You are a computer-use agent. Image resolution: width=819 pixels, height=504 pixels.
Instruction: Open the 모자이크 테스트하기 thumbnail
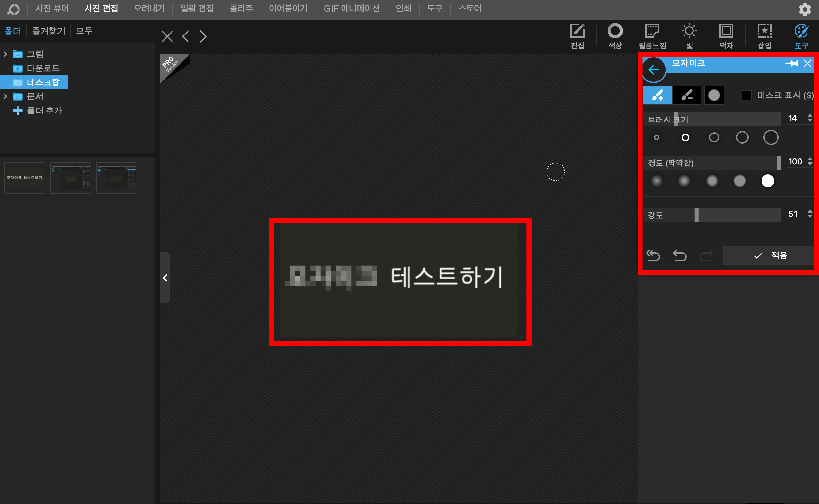tap(25, 178)
